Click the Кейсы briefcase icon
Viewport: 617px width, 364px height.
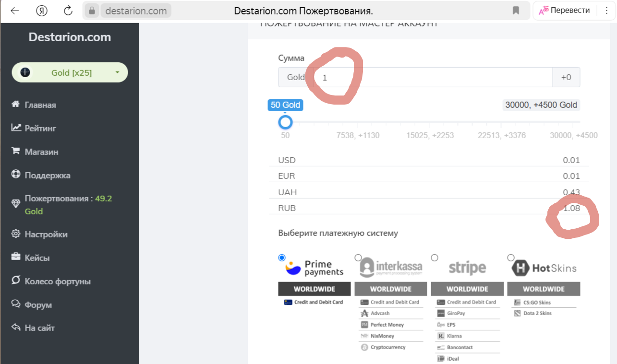click(16, 257)
